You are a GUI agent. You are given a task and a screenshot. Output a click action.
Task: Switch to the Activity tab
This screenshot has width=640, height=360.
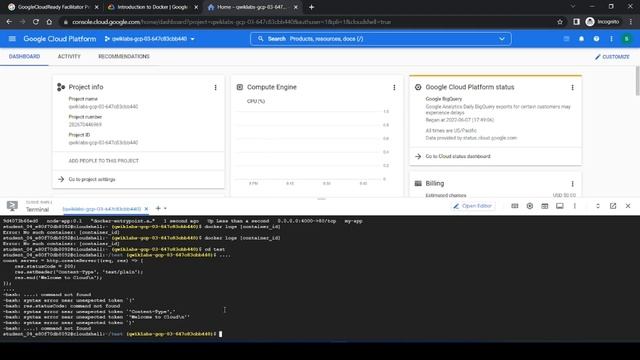69,56
